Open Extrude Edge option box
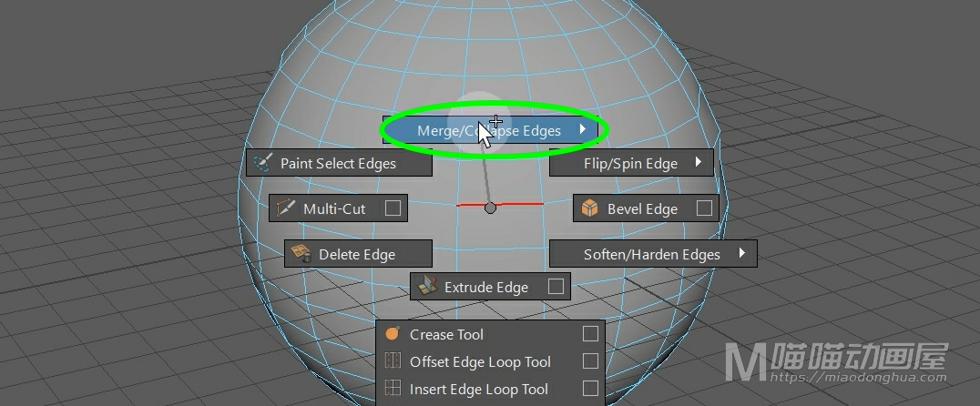Screen dimensions: 980x406 click(x=555, y=287)
